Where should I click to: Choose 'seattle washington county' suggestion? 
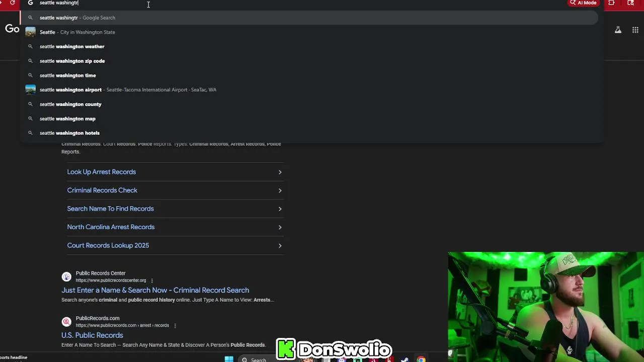[309, 104]
